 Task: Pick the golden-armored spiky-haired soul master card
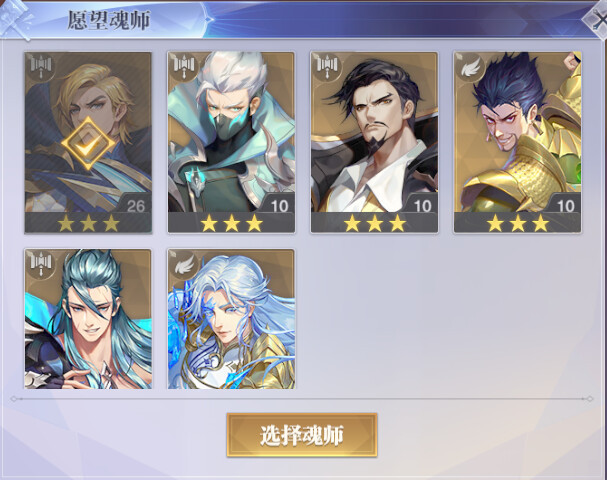click(x=518, y=142)
